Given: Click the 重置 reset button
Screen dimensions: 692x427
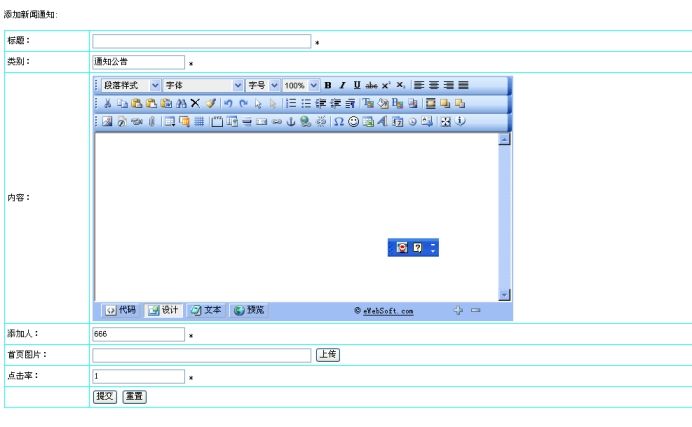Looking at the screenshot, I should 134,396.
